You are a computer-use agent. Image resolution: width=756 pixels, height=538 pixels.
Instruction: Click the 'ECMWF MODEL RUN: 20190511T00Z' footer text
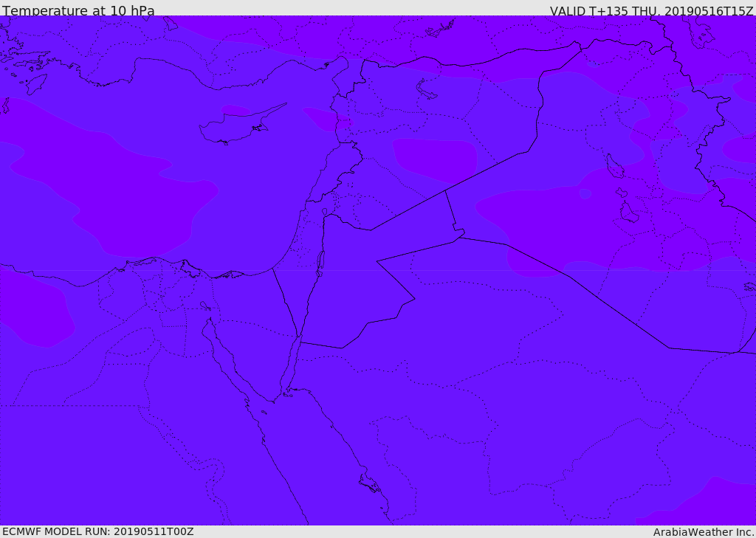[x=98, y=531]
